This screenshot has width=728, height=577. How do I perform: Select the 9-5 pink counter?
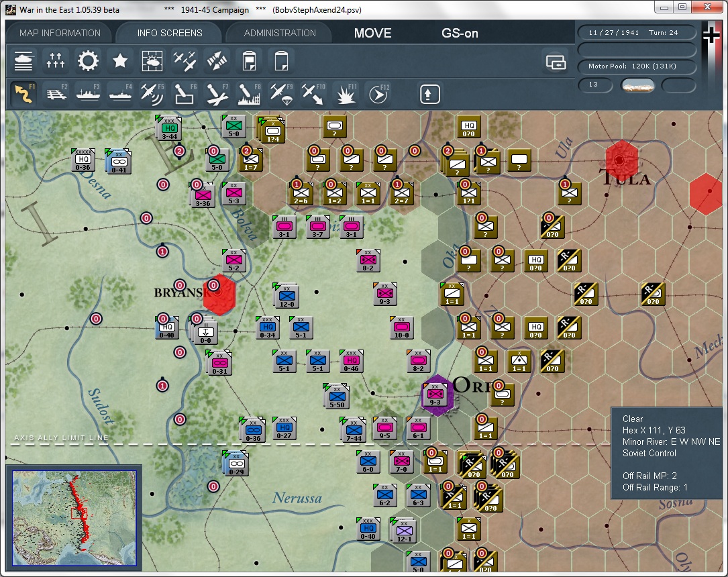point(385,428)
